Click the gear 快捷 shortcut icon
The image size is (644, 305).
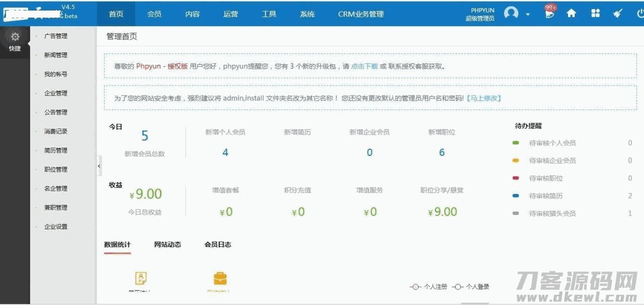point(15,37)
